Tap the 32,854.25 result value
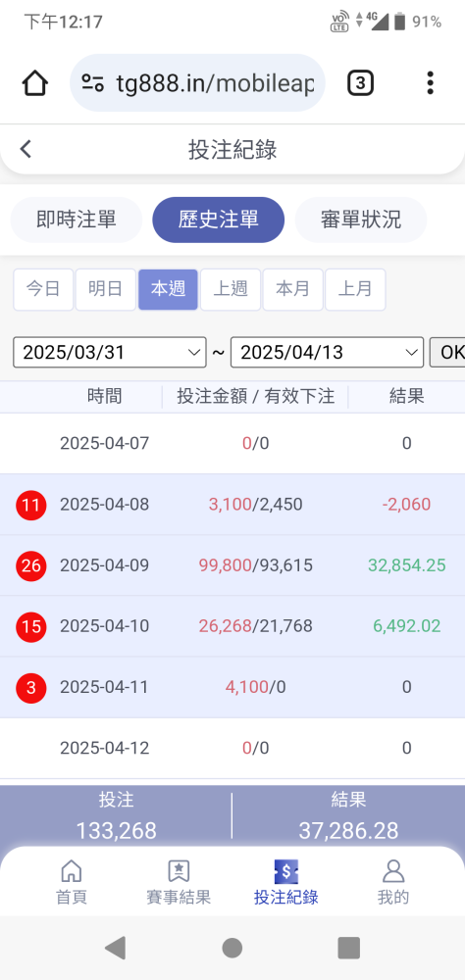Image resolution: width=465 pixels, height=980 pixels. [407, 565]
